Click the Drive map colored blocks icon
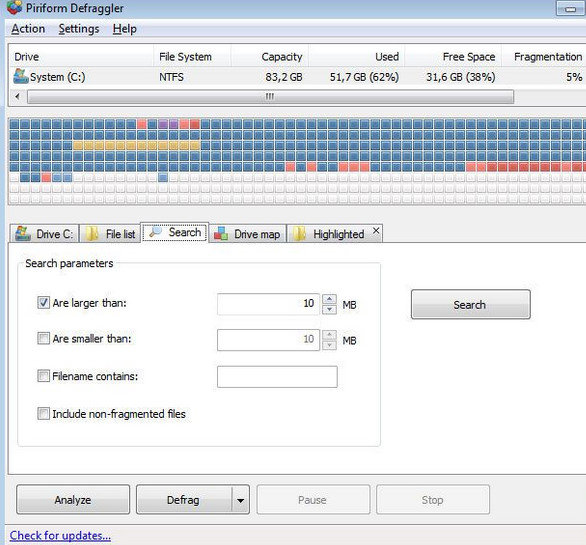The width and height of the screenshot is (586, 545). coord(221,234)
